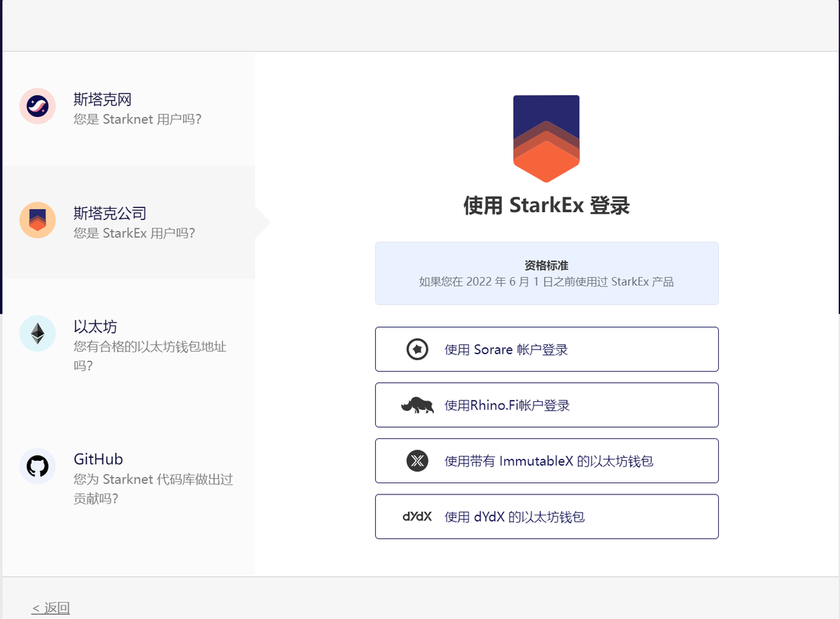Click 使用 Sorare 帐户登录 button
Screen dimensions: 840x619
point(547,349)
